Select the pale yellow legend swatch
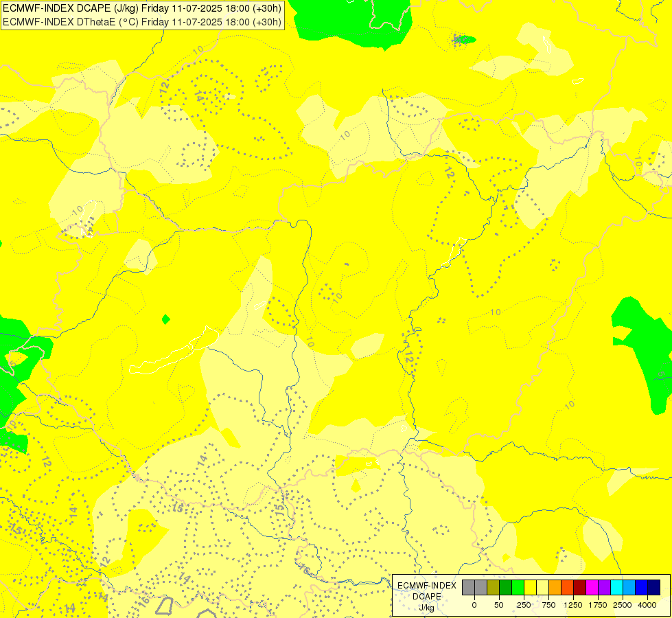 542,587
